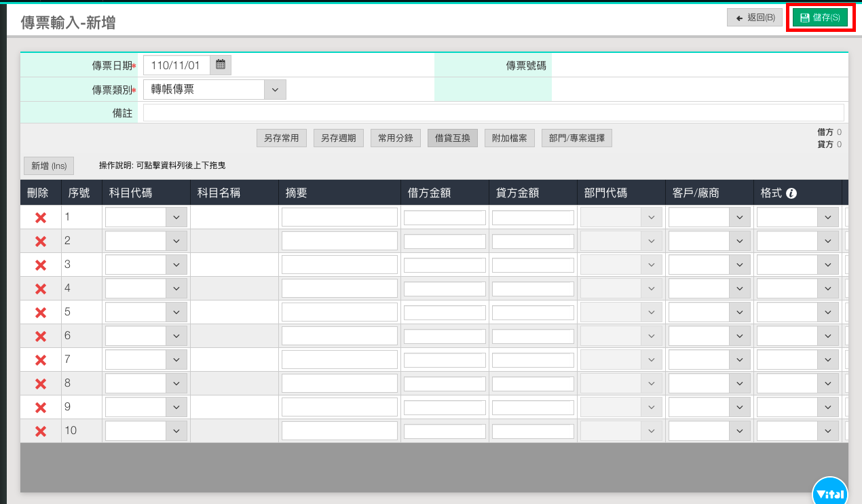The width and height of the screenshot is (862, 504).
Task: Open the 客戶/廠商 dropdown in row 2
Action: [x=739, y=241]
